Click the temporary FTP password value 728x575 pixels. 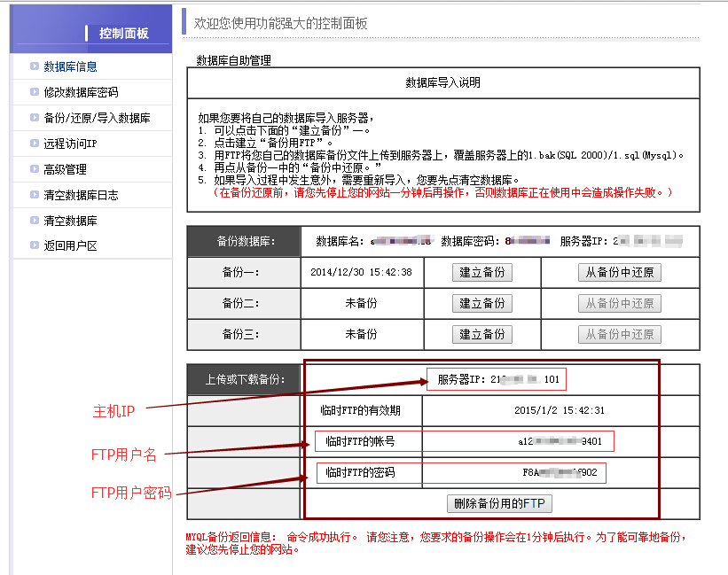pyautogui.click(x=560, y=472)
